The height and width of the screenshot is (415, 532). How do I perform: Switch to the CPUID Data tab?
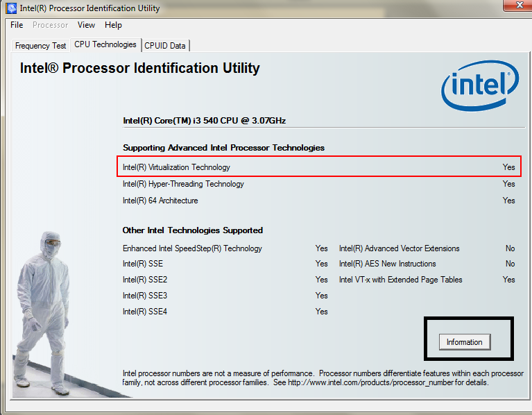tap(165, 46)
